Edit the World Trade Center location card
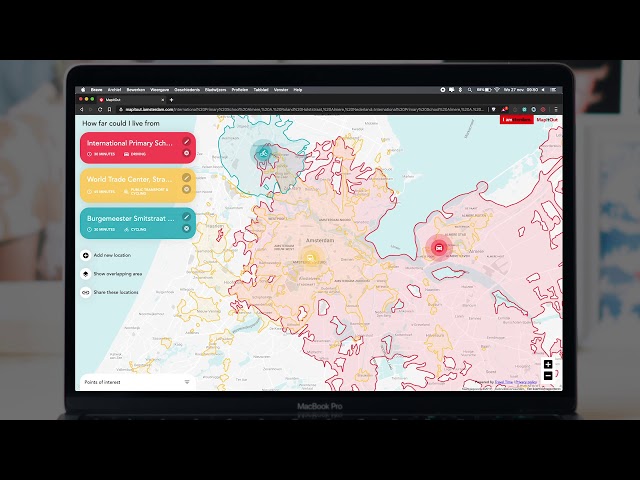The width and height of the screenshot is (640, 480). tap(187, 178)
